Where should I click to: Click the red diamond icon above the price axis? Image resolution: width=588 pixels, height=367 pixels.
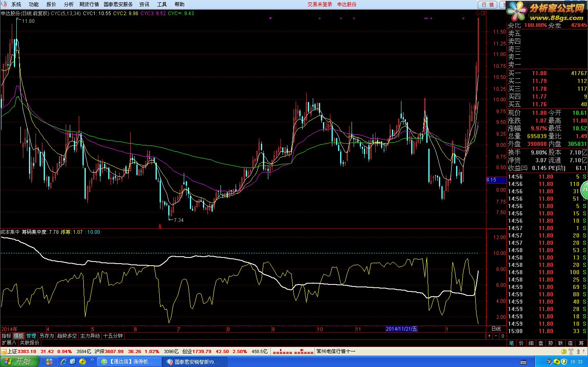478,13
